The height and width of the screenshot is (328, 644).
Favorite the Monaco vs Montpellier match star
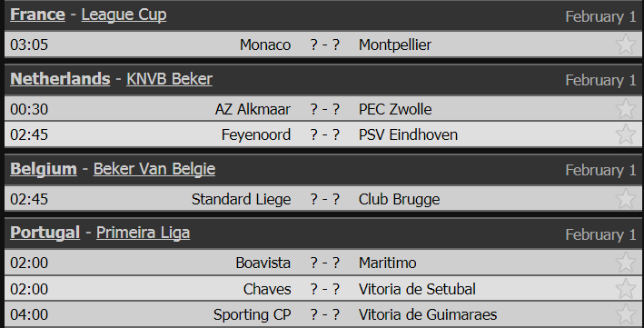(x=626, y=45)
